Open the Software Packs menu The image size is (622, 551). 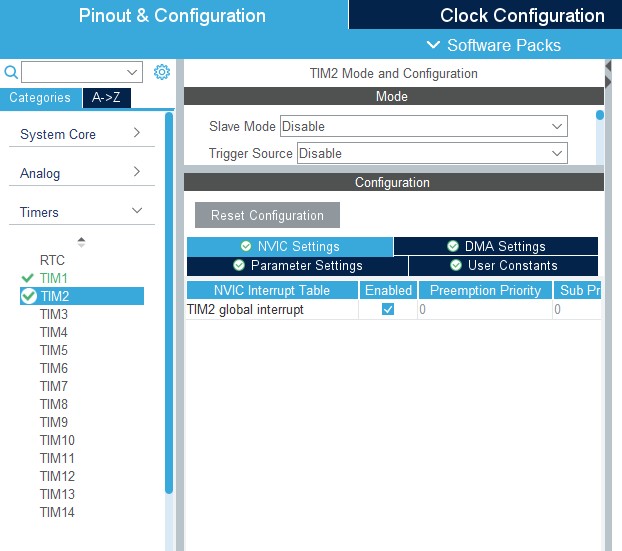(494, 45)
